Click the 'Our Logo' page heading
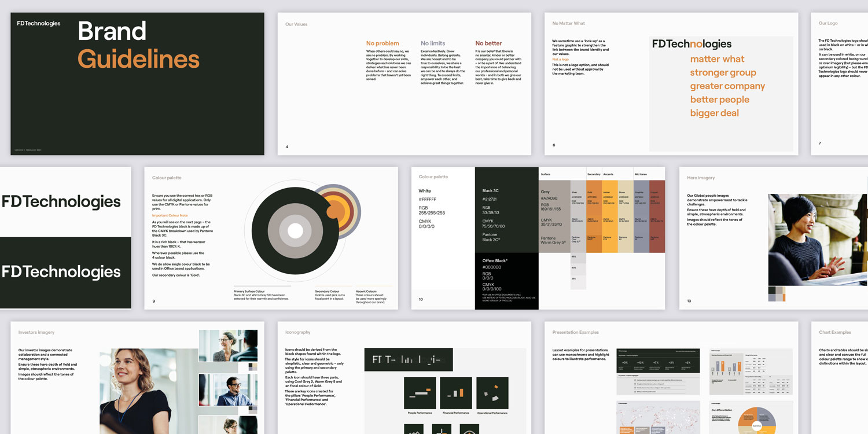 tap(828, 24)
